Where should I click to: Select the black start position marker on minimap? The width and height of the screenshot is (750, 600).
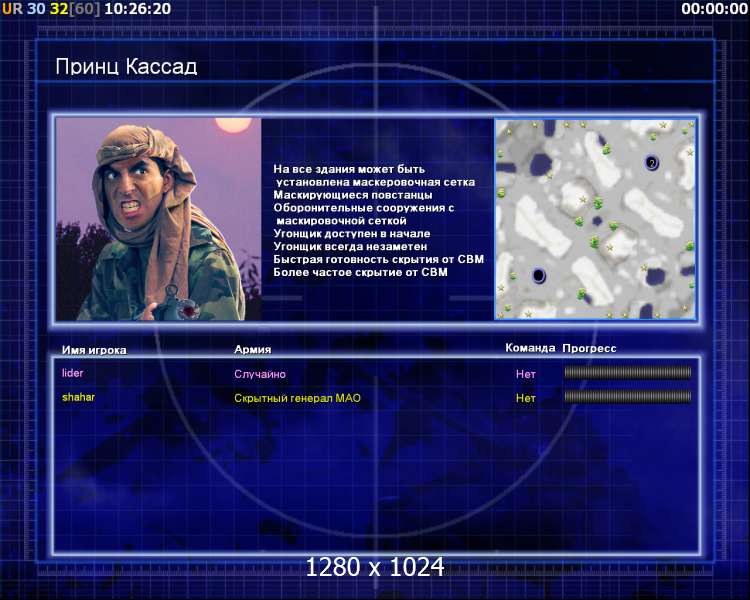(x=538, y=275)
